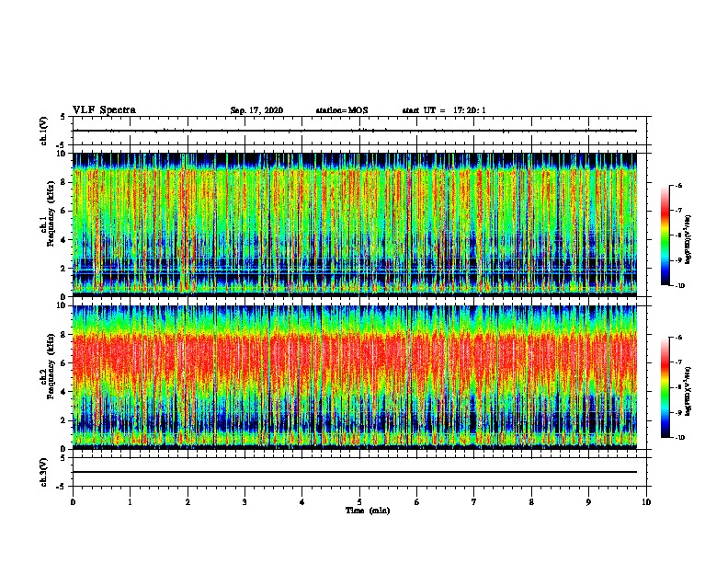Click the "-6" label on ch.1 color bar
Viewport: 728px width, 563px height.
[x=679, y=185]
